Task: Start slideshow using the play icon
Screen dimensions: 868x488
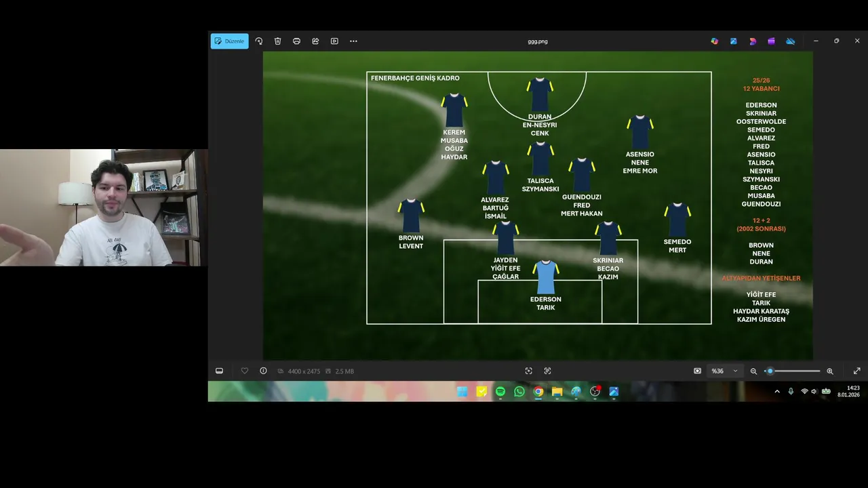Action: coord(334,41)
